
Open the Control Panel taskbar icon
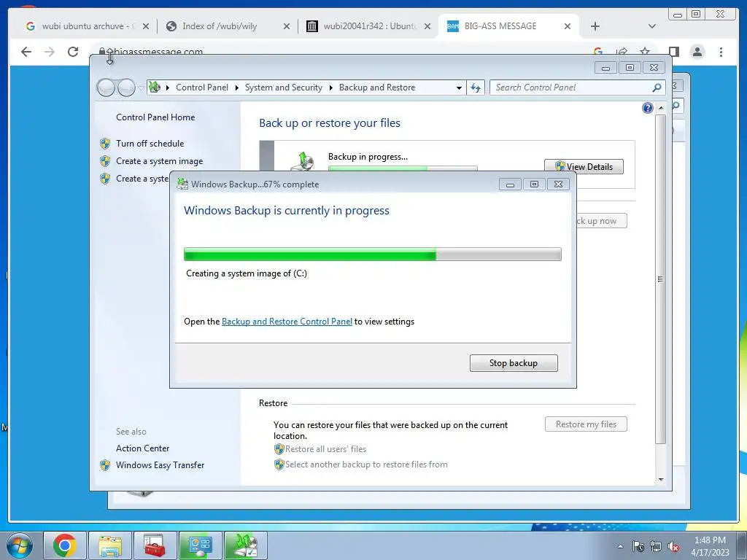click(x=200, y=545)
